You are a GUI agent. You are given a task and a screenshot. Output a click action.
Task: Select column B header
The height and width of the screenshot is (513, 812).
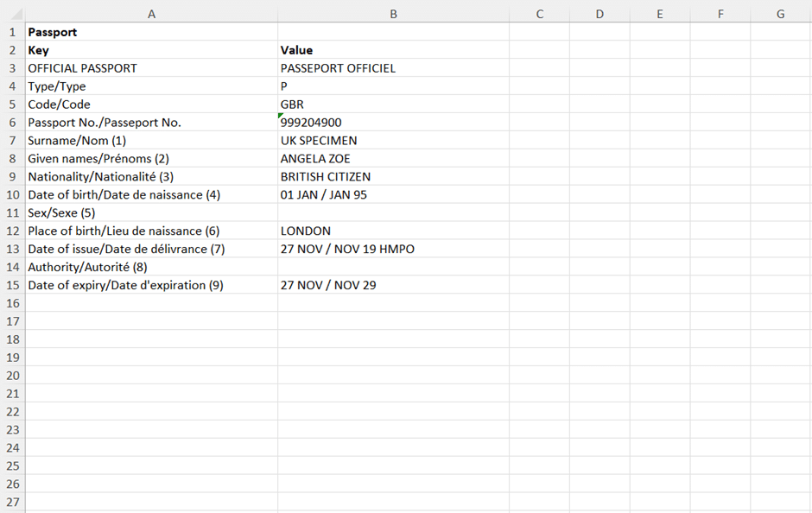tap(393, 13)
